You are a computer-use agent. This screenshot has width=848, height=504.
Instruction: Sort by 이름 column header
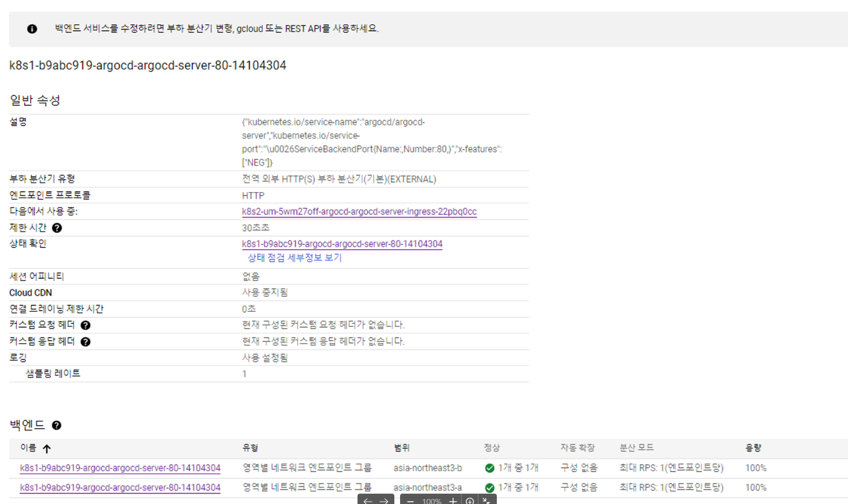(28, 448)
